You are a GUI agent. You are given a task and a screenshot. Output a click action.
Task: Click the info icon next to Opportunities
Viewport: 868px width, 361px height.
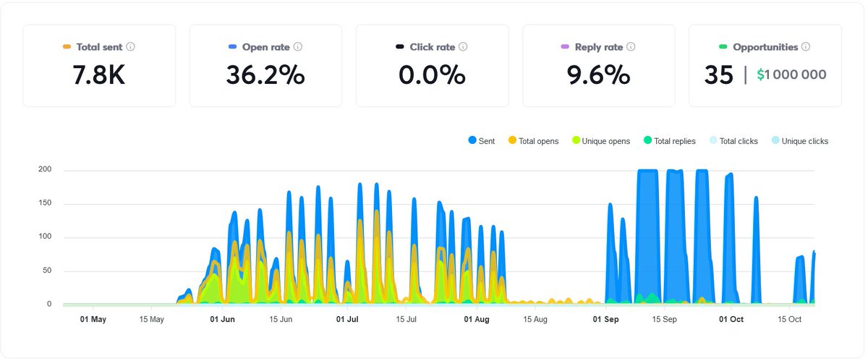806,47
